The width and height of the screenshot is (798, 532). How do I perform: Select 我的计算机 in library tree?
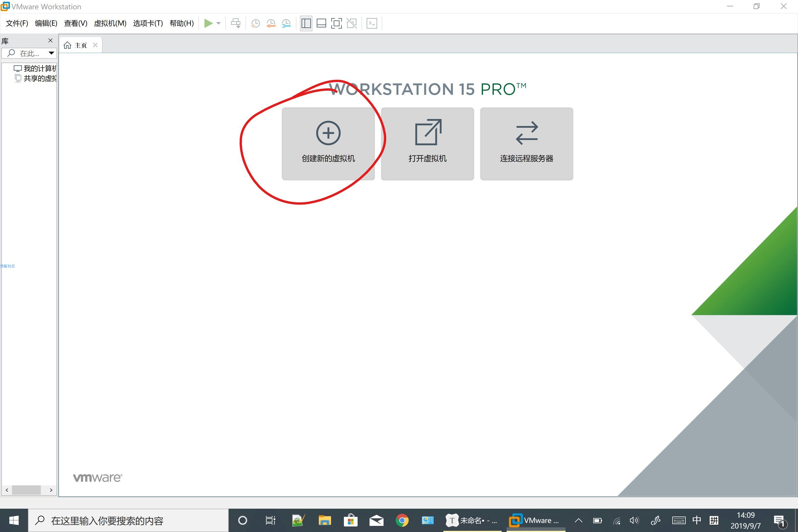pos(35,69)
